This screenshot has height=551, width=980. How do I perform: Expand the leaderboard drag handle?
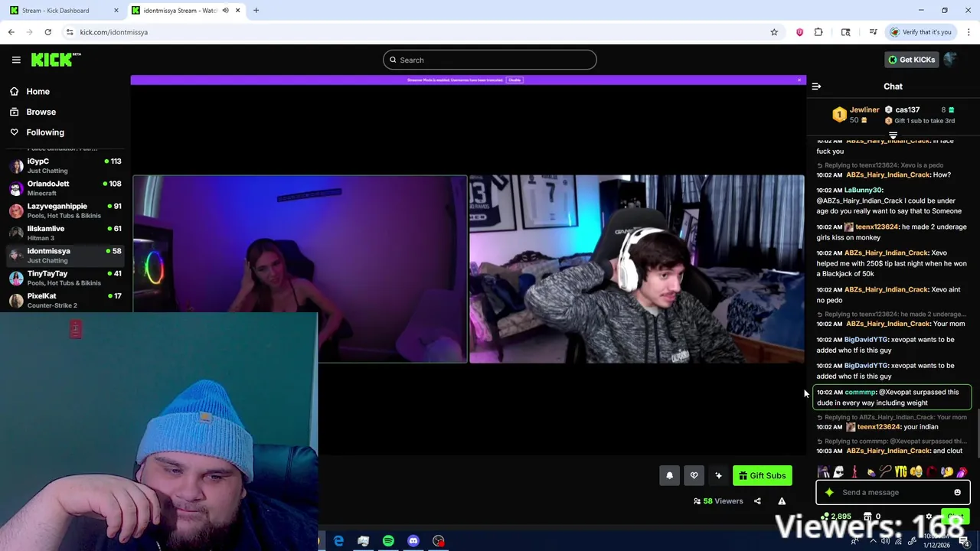(x=893, y=135)
